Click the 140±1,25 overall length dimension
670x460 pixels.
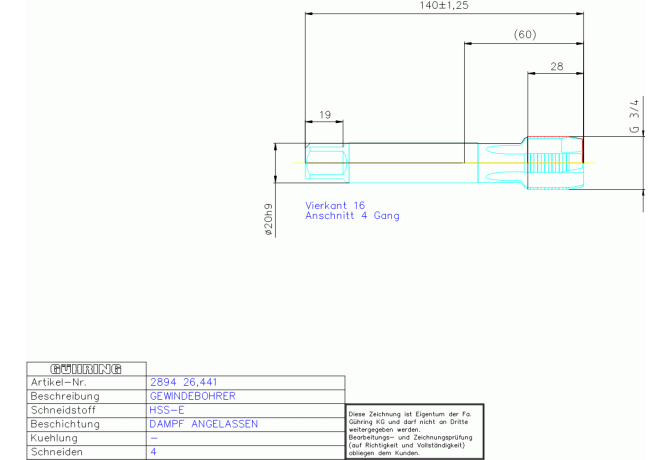pyautogui.click(x=445, y=6)
